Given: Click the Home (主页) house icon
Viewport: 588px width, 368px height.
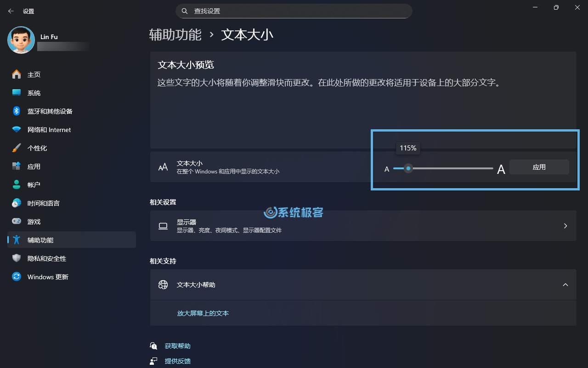Looking at the screenshot, I should 17,75.
